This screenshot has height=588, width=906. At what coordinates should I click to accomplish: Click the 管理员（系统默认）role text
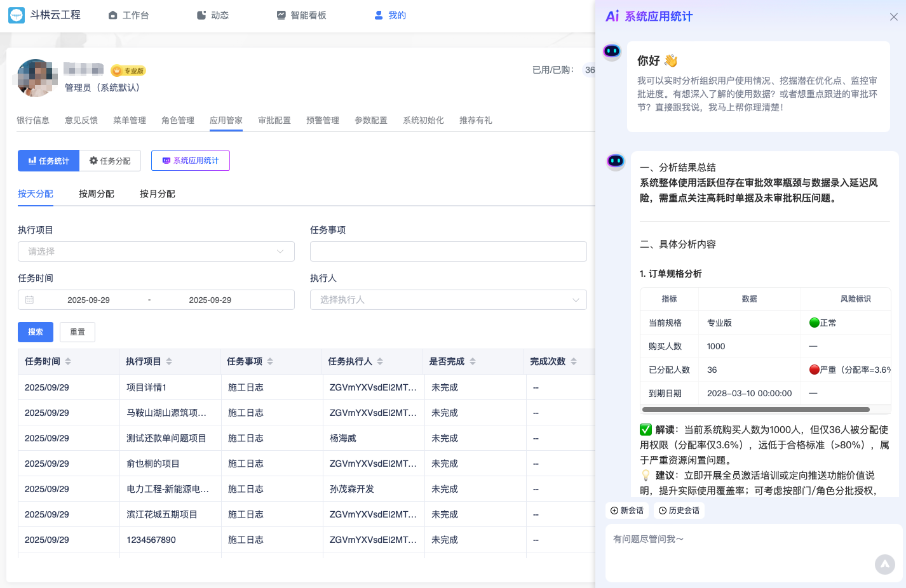click(102, 88)
